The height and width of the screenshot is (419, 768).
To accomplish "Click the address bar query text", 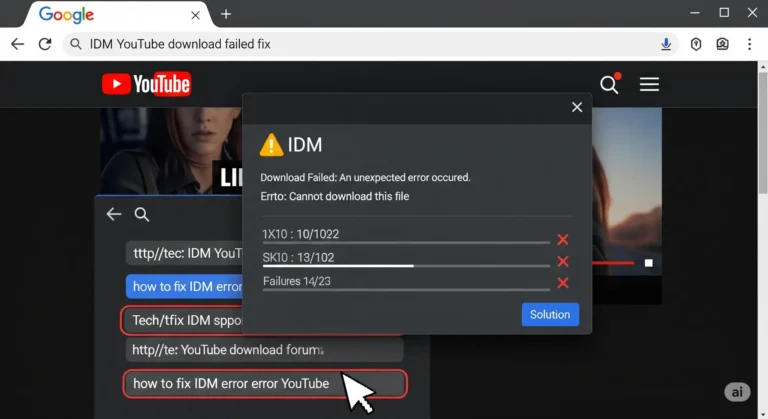I will pos(180,44).
